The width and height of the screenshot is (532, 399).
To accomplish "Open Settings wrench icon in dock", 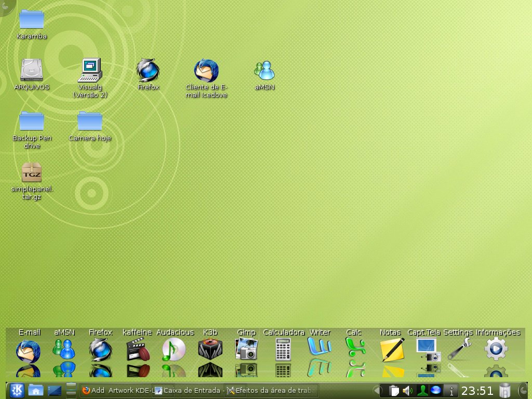I will pos(459,349).
